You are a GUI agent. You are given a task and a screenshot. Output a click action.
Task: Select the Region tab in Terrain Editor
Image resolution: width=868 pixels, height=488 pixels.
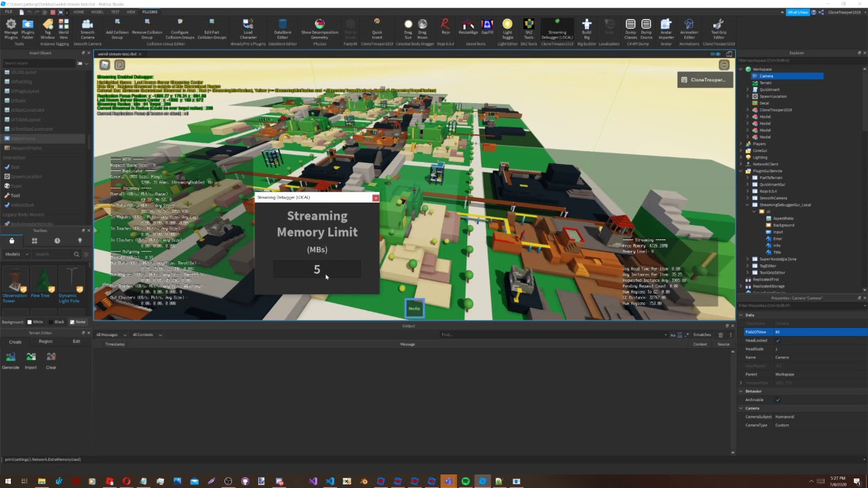coord(45,342)
